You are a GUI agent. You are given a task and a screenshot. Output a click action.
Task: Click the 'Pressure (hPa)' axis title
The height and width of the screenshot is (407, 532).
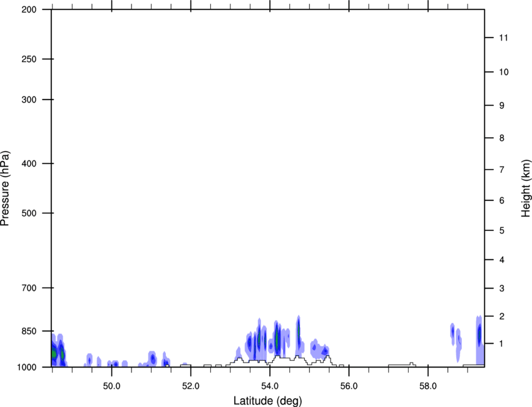tap(5, 188)
